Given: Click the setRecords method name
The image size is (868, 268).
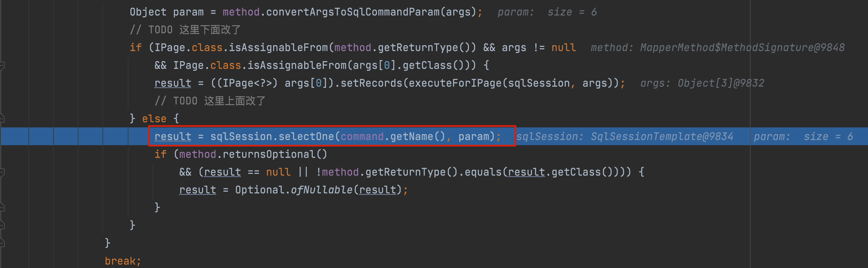Looking at the screenshot, I should tap(371, 83).
